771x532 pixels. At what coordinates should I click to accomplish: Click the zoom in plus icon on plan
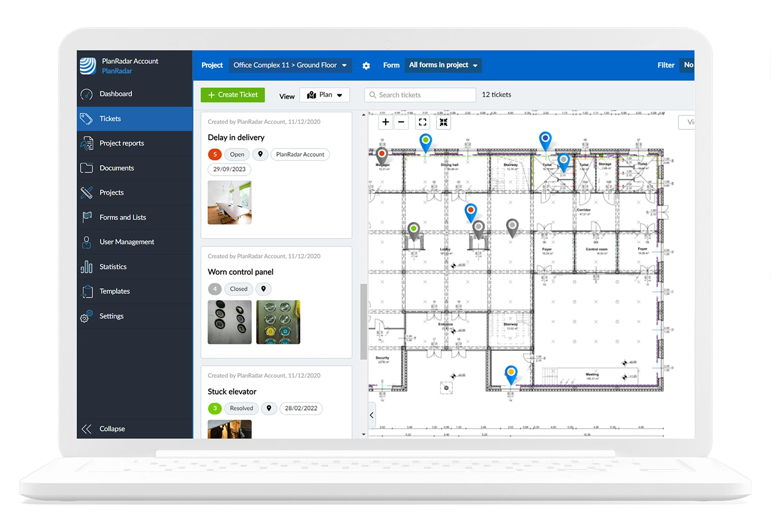pos(385,122)
